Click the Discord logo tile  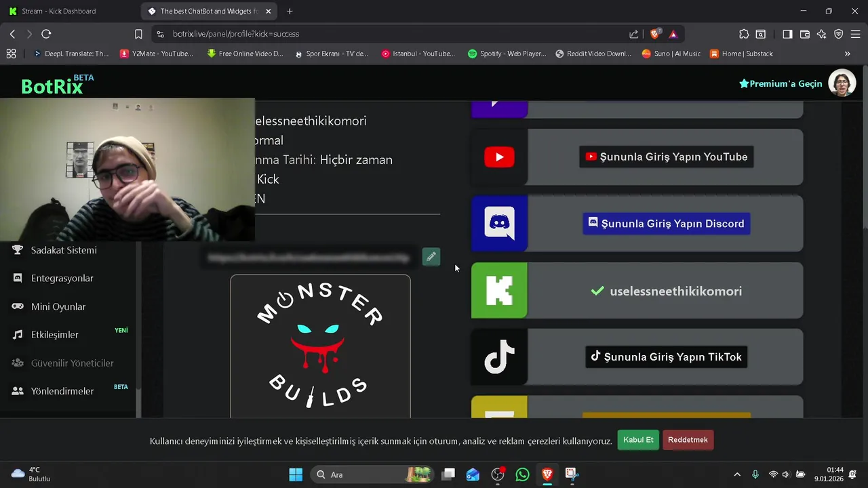coord(499,224)
